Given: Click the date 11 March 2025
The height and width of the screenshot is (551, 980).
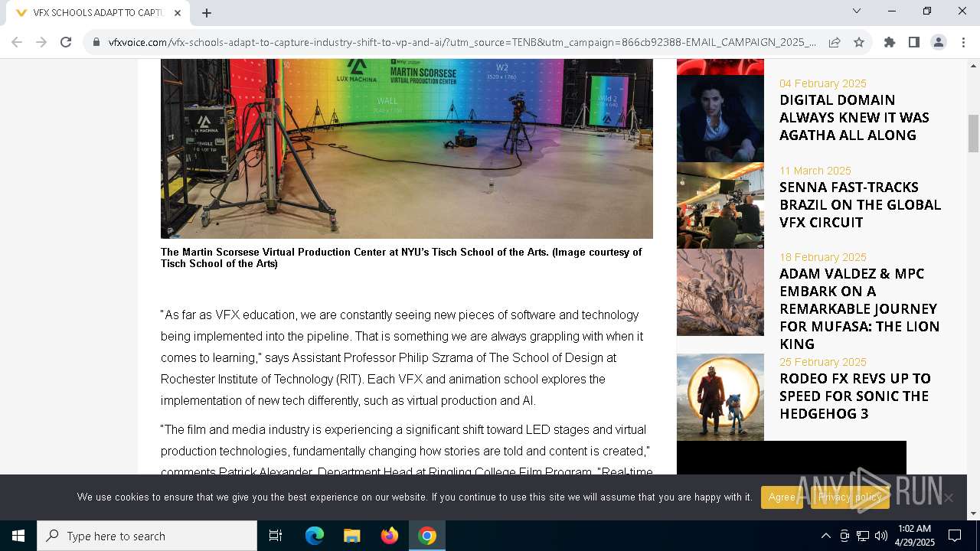Looking at the screenshot, I should 815,171.
